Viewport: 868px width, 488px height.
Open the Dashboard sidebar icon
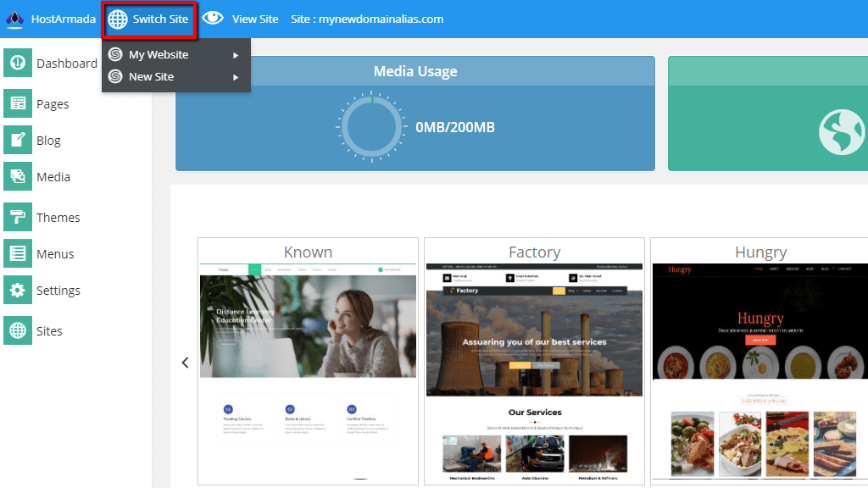tap(18, 63)
